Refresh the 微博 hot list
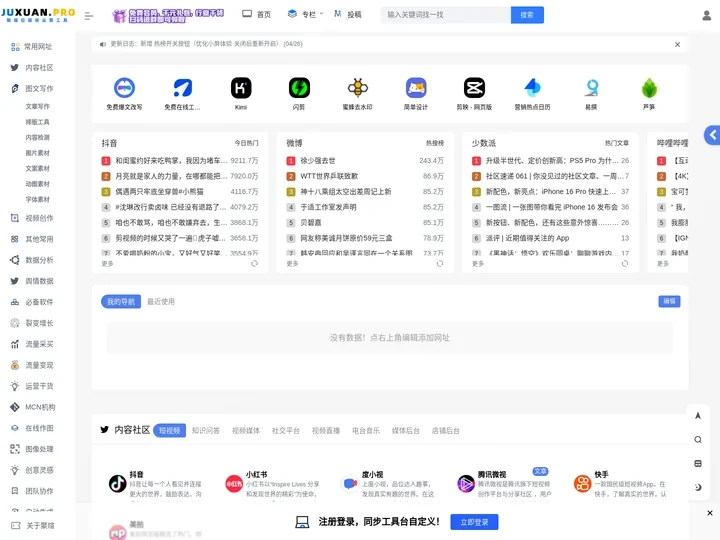This screenshot has width=720, height=540. (440, 264)
